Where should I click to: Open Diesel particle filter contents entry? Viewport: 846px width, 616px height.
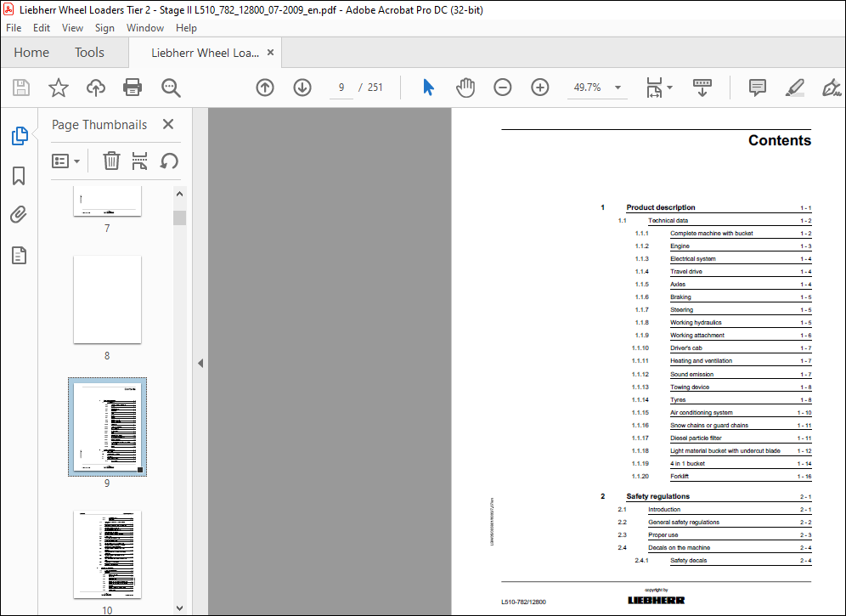(x=696, y=438)
